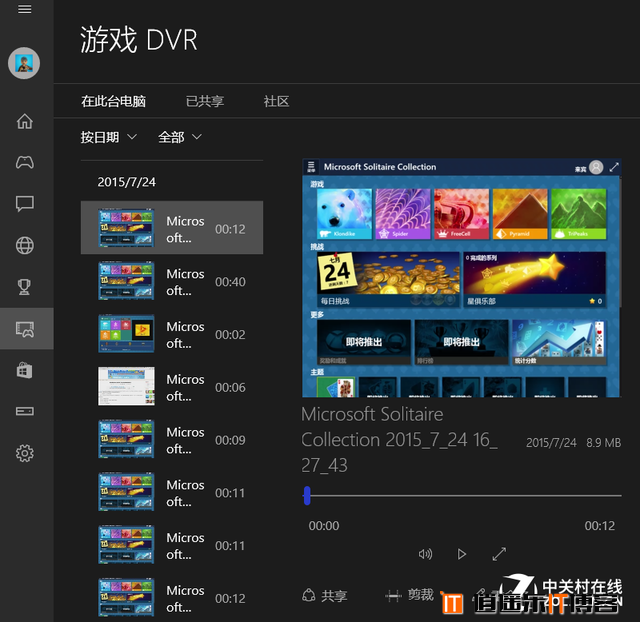This screenshot has width=640, height=622.
Task: Open the user profile avatar
Action: tap(24, 63)
